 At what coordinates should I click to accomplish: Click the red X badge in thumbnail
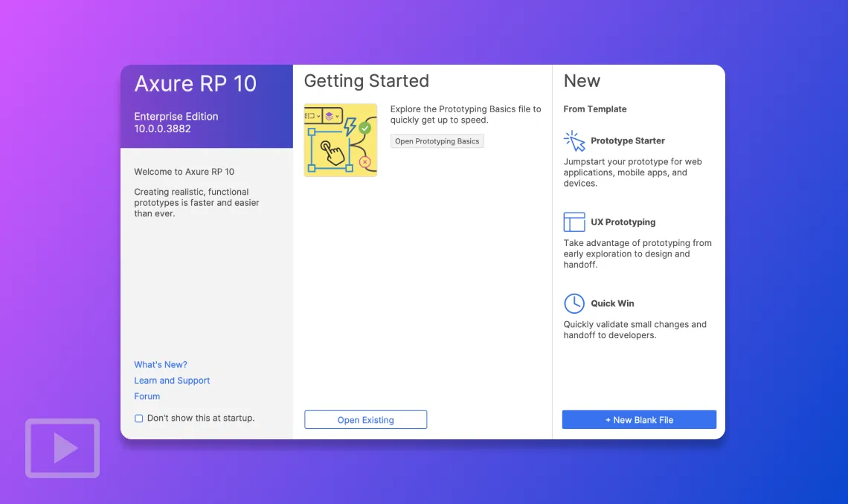coord(364,161)
